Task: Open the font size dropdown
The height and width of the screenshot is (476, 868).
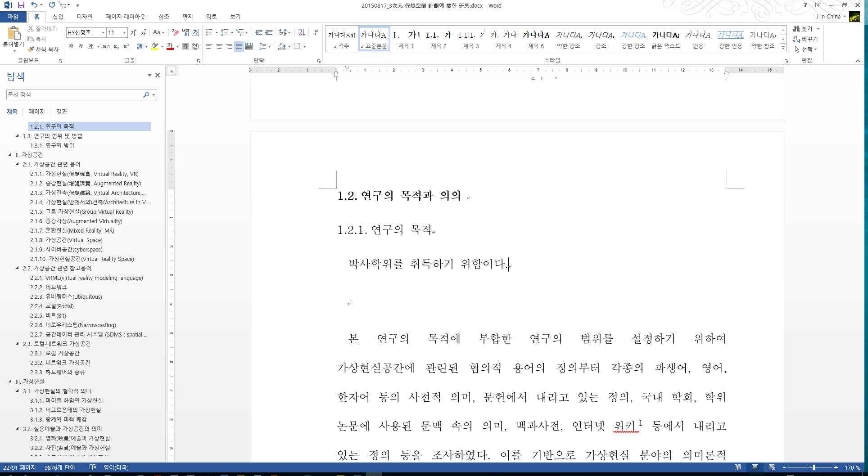Action: tap(124, 32)
